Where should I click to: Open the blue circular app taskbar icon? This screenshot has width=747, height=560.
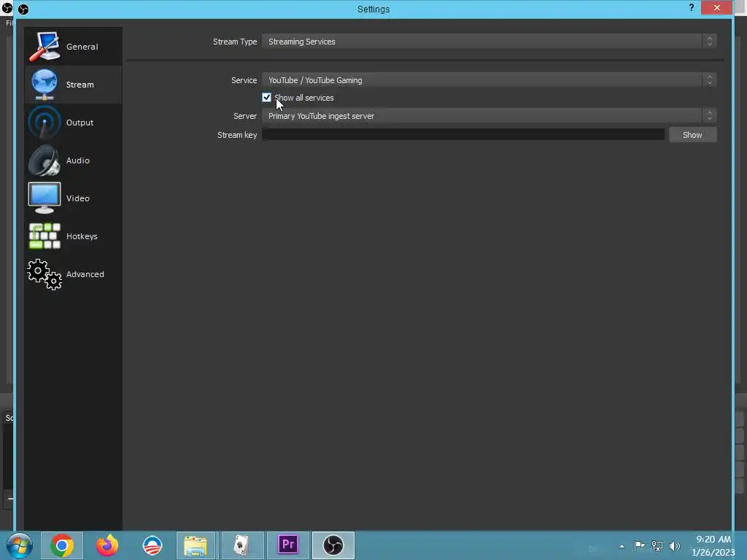point(152,545)
